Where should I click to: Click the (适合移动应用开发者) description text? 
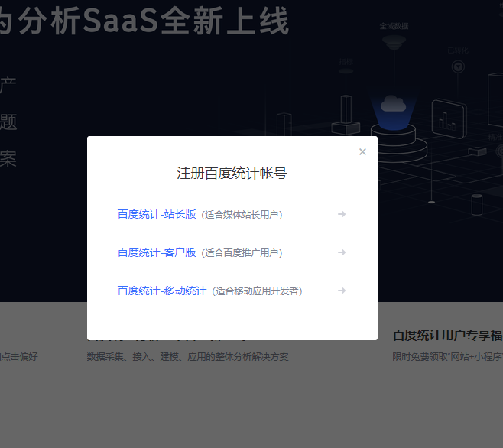pyautogui.click(x=258, y=291)
